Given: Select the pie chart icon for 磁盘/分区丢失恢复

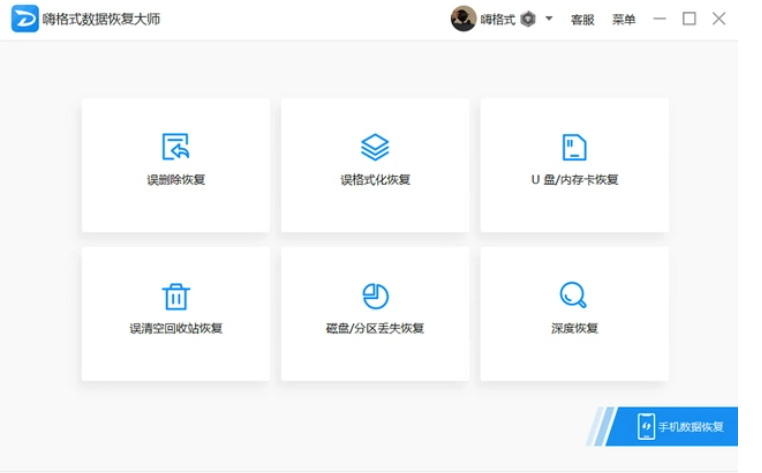Looking at the screenshot, I should (x=375, y=296).
